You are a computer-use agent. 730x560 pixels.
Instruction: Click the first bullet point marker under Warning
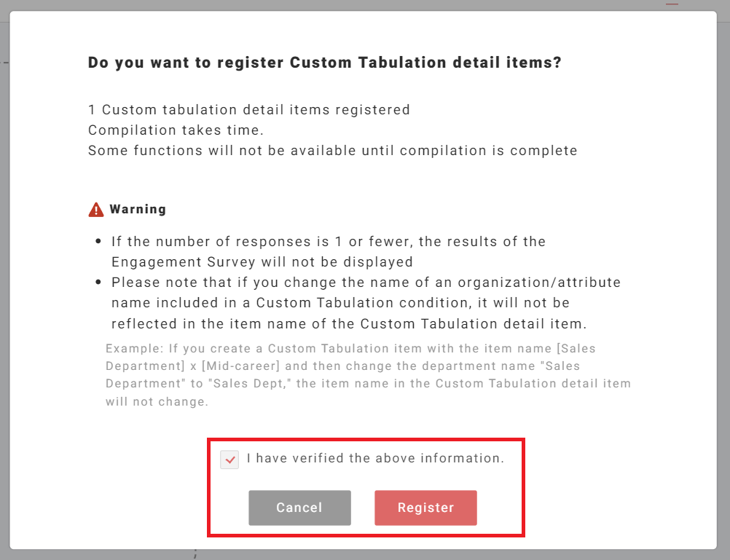coord(98,242)
